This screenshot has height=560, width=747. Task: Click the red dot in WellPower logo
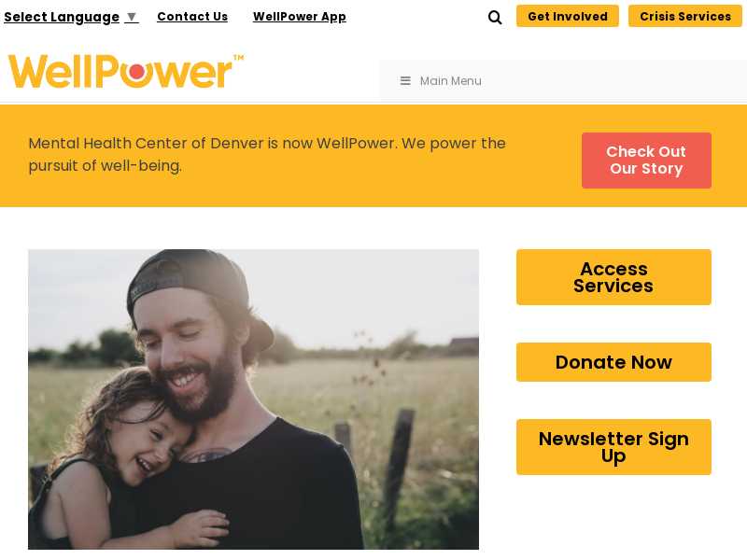[x=136, y=72]
